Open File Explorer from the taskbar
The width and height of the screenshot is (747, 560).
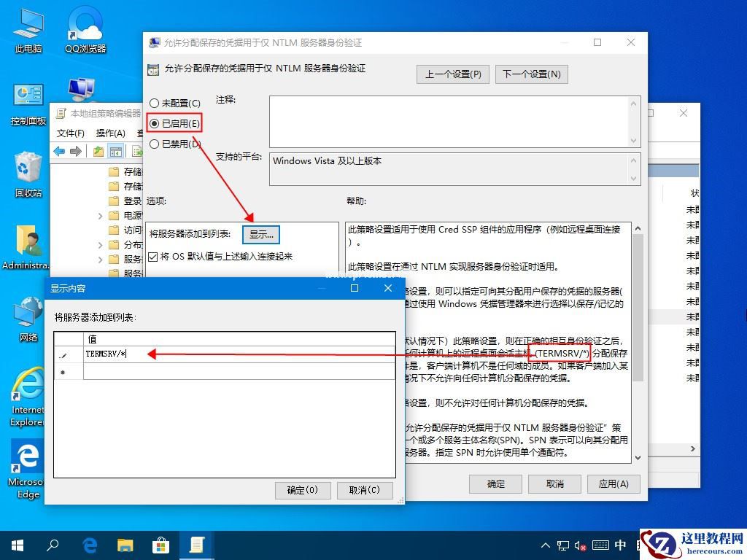click(x=125, y=545)
